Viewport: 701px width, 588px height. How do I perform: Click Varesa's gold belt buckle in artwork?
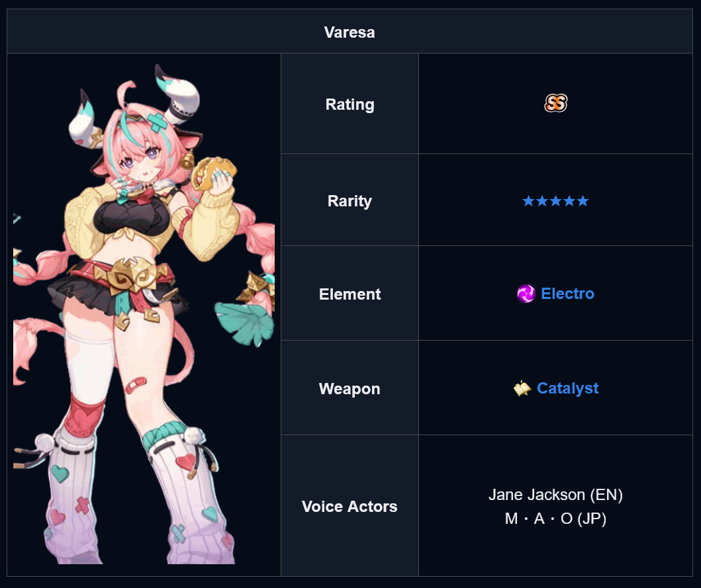pos(129,274)
